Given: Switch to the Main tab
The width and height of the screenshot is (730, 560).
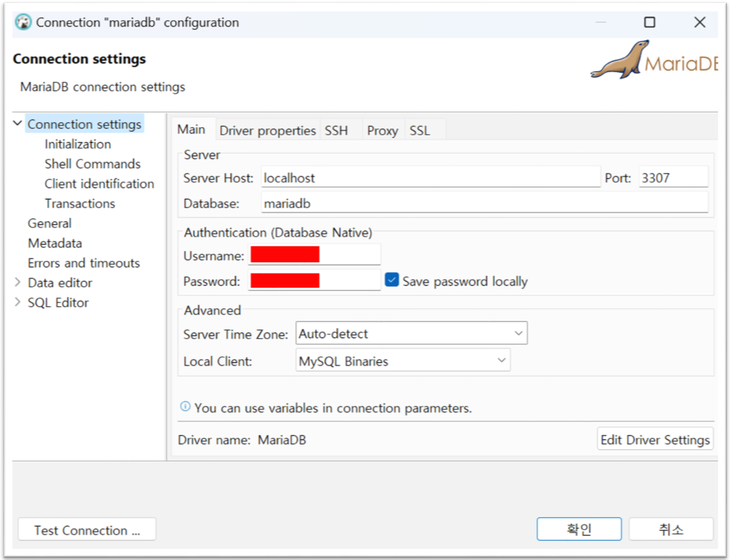Looking at the screenshot, I should click(x=191, y=129).
